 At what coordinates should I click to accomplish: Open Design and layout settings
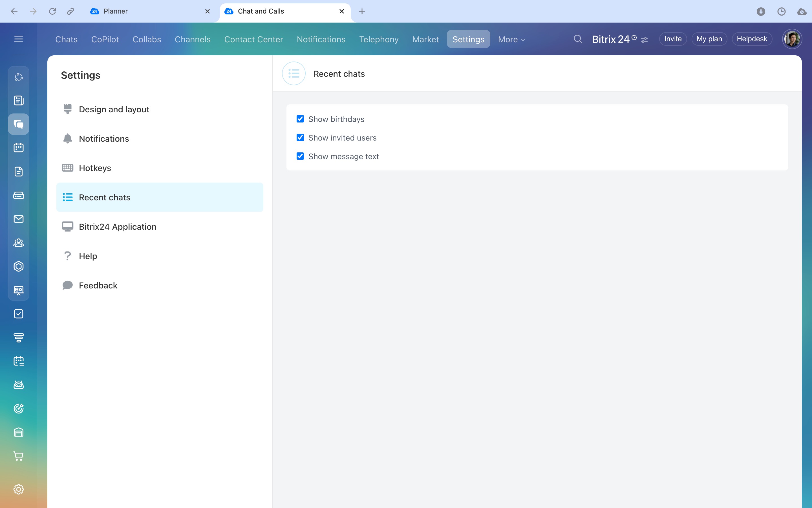[160, 109]
